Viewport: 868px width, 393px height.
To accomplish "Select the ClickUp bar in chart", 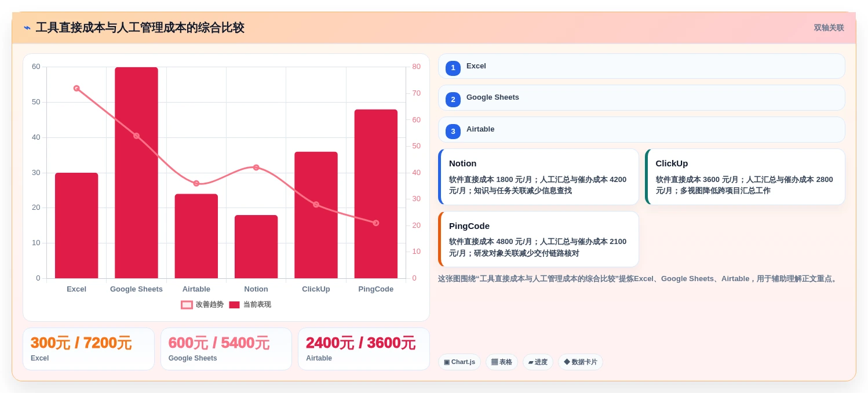I will tap(316, 215).
